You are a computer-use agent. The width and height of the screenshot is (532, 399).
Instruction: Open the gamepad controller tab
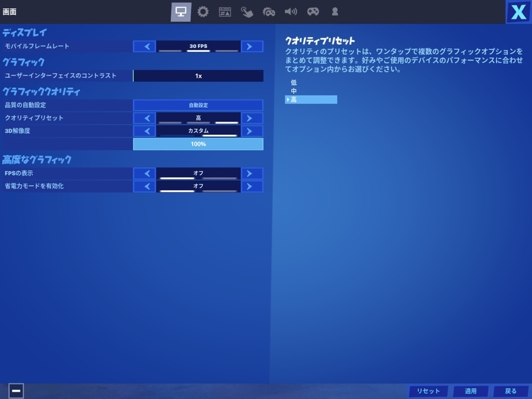(313, 12)
